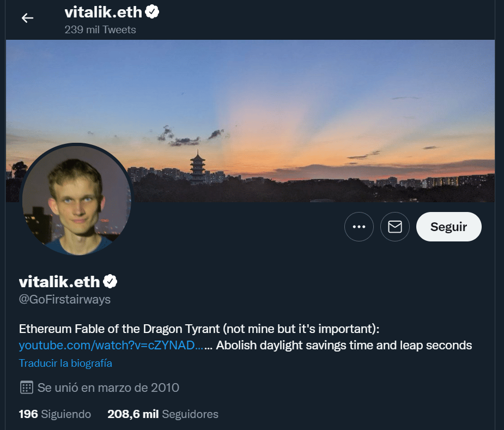Click the 239 mil Tweets count
Screen dimensions: 504x430
click(100, 29)
